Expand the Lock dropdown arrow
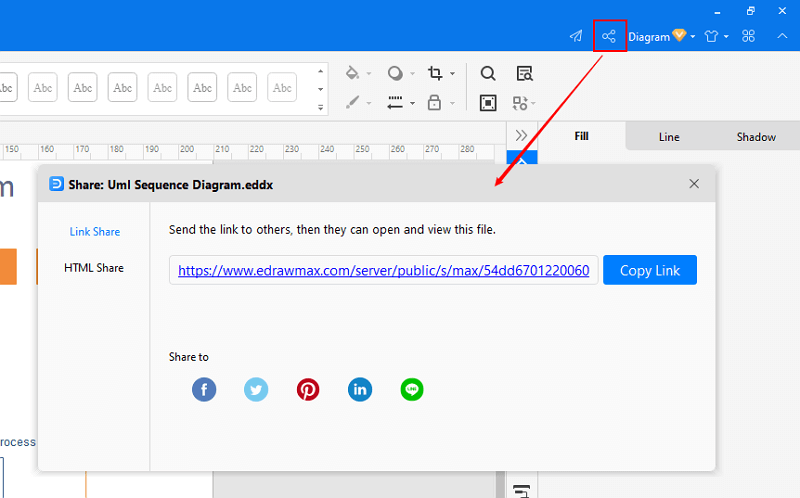This screenshot has width=800, height=498. (452, 104)
